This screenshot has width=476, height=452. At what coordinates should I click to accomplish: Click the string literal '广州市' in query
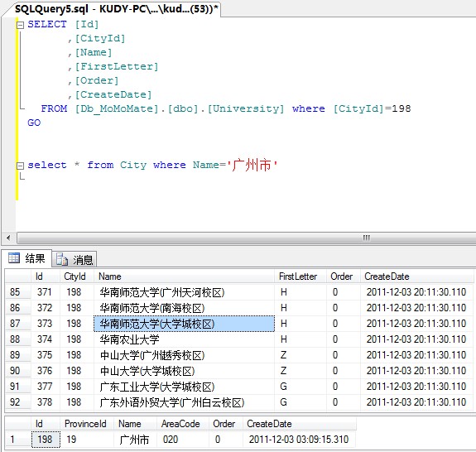[252, 165]
